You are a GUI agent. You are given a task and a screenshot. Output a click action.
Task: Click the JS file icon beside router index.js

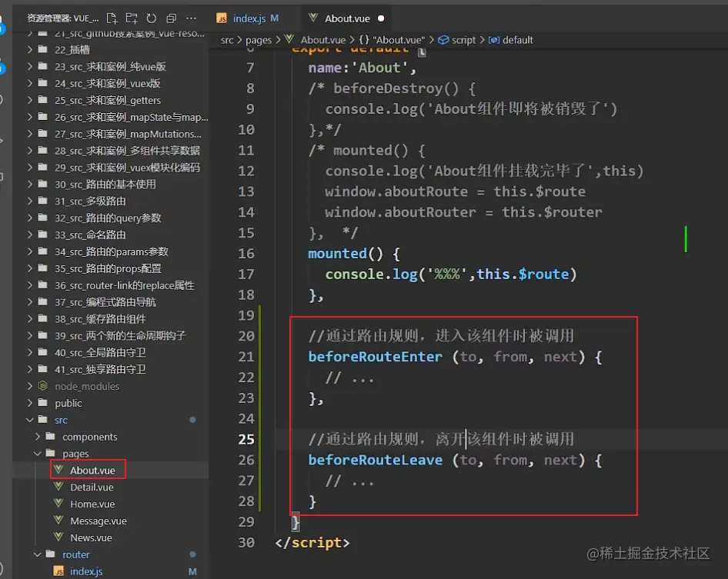[58, 571]
